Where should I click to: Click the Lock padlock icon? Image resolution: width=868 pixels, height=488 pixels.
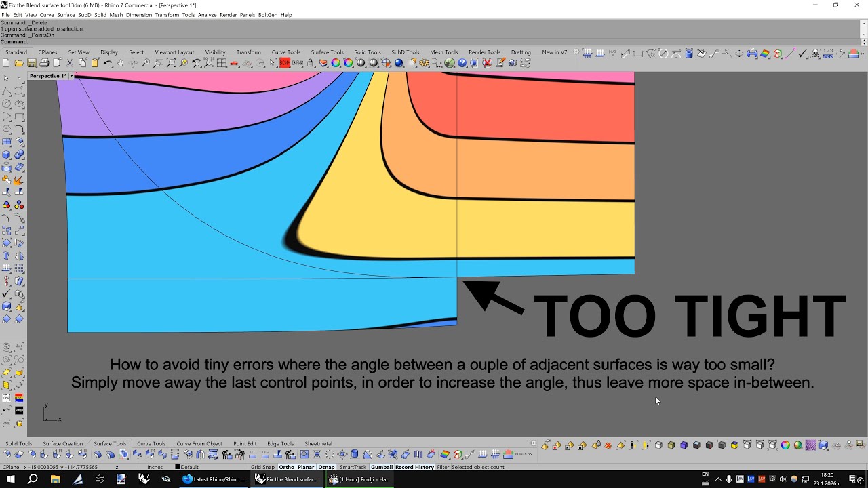[x=310, y=63]
